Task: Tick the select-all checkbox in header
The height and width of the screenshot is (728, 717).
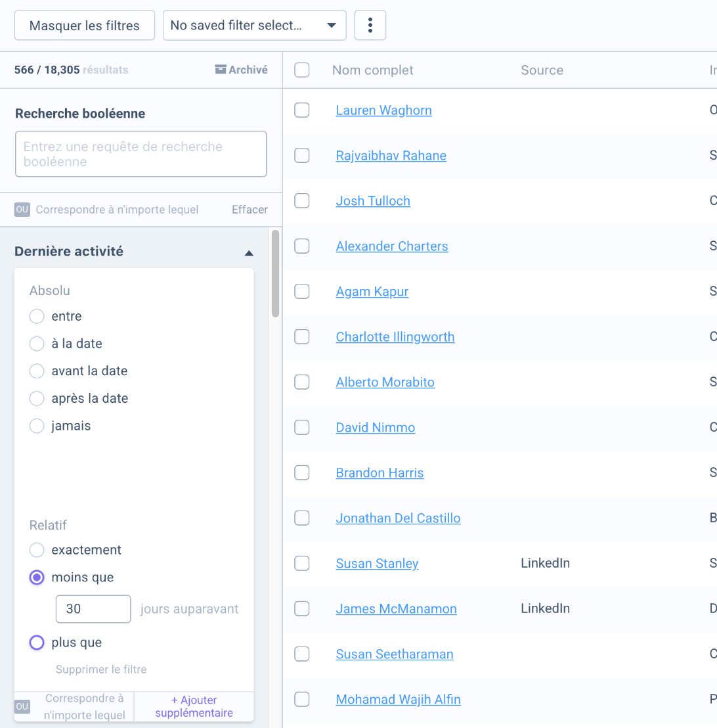Action: (301, 70)
